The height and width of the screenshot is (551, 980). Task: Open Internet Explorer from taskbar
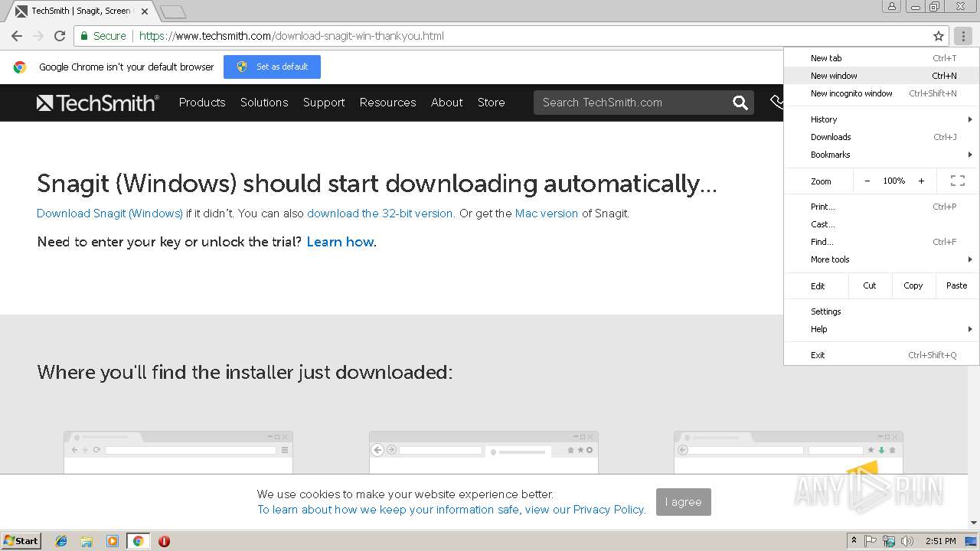61,541
